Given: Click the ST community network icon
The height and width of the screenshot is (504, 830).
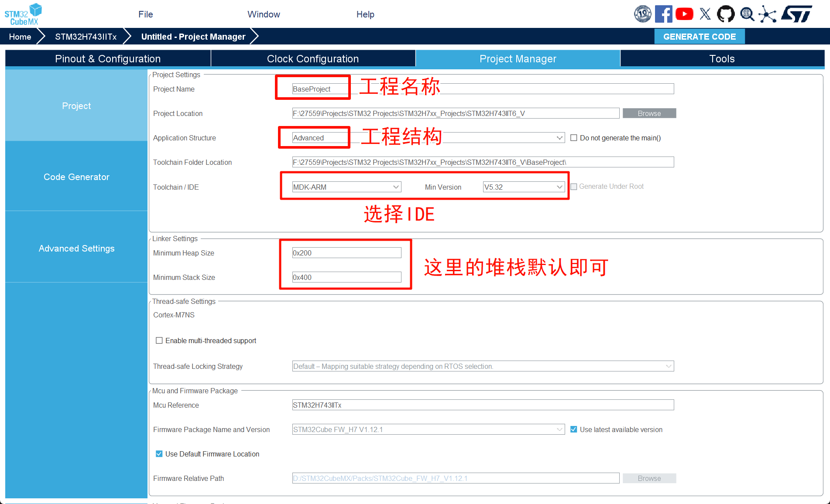Looking at the screenshot, I should coord(768,14).
